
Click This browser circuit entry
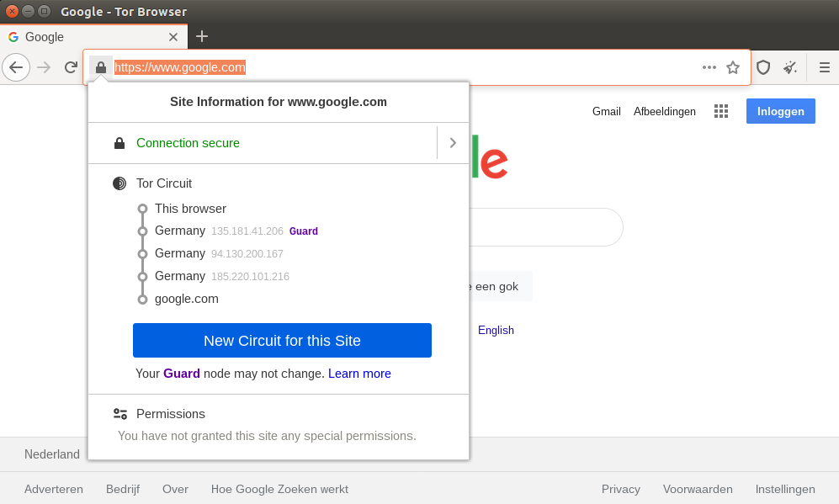190,209
